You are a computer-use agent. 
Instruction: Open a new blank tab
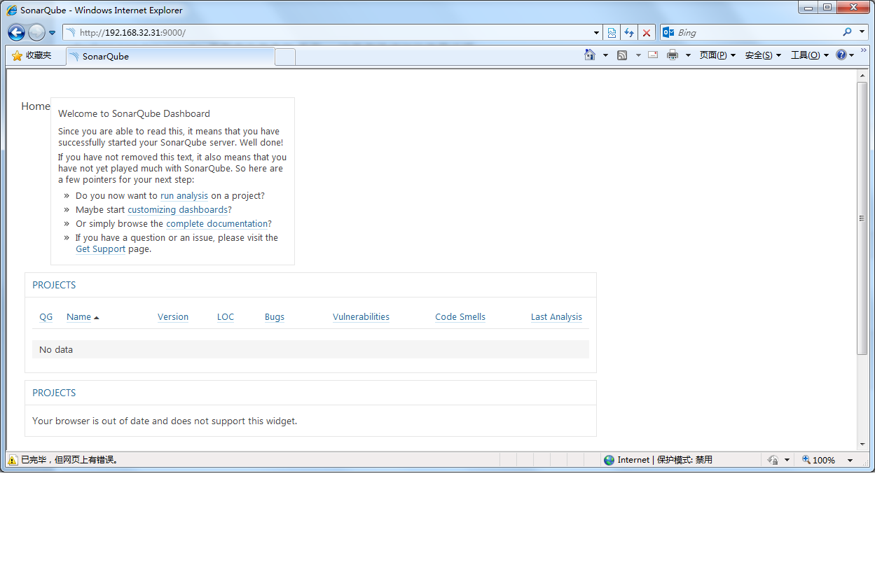tap(285, 57)
